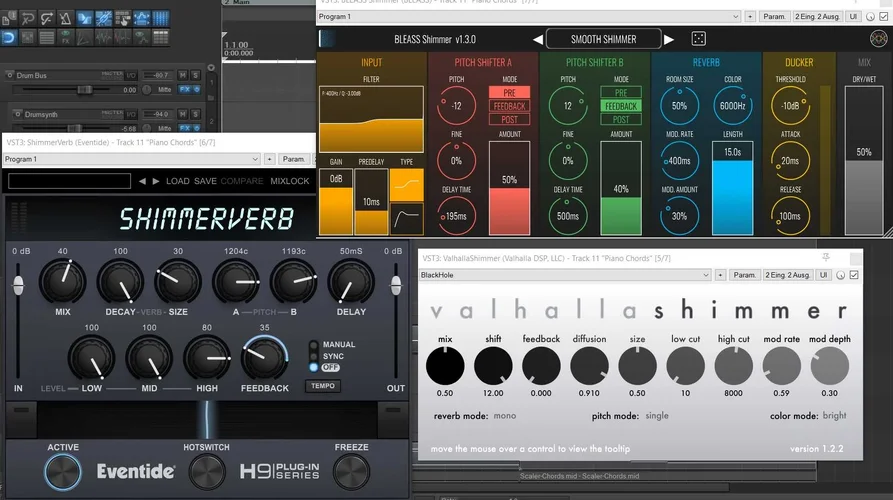
Task: Mute the Drum Bus track
Action: tap(182, 75)
